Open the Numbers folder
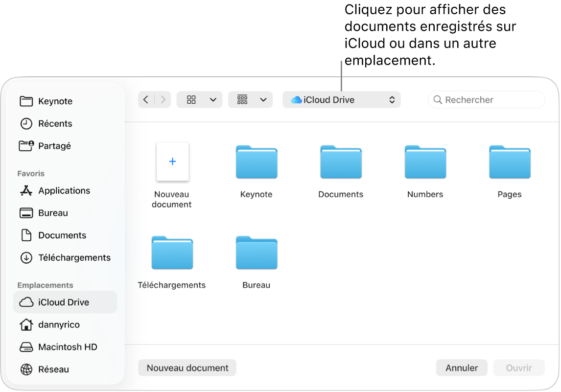The height and width of the screenshot is (392, 561). click(425, 162)
